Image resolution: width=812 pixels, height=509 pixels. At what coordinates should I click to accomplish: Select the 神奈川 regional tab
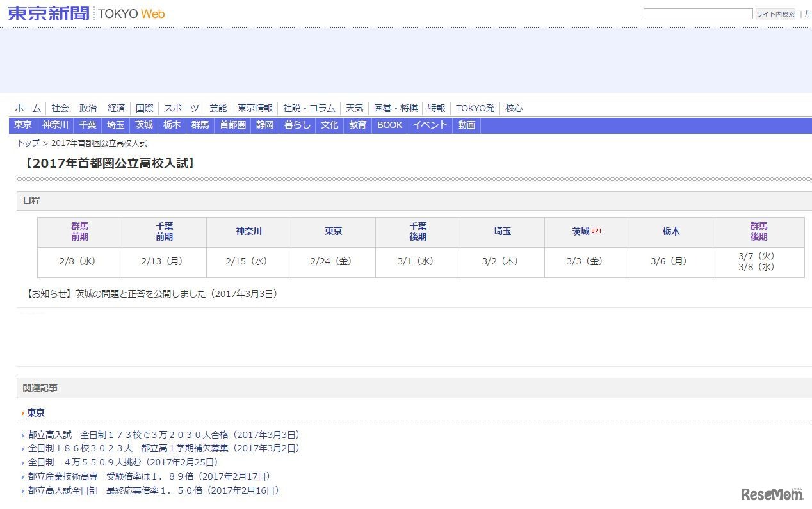click(55, 125)
